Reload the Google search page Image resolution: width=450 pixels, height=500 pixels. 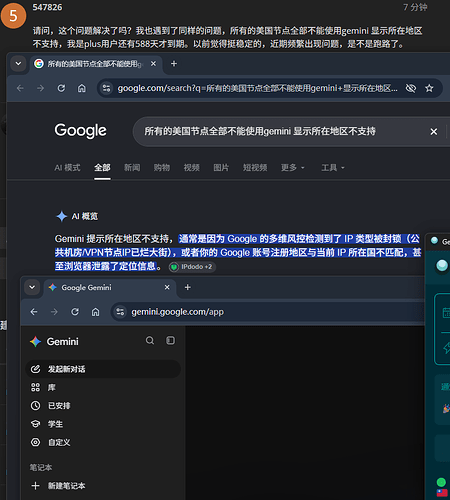pyautogui.click(x=61, y=88)
